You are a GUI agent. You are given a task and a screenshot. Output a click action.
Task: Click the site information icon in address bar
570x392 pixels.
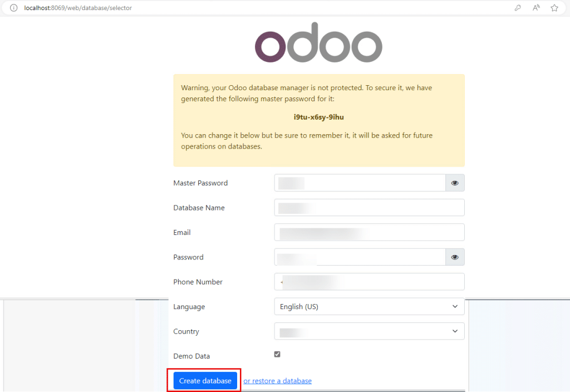coord(13,8)
